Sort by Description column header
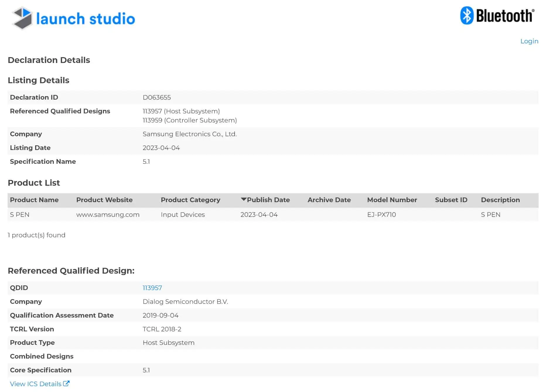 [500, 200]
